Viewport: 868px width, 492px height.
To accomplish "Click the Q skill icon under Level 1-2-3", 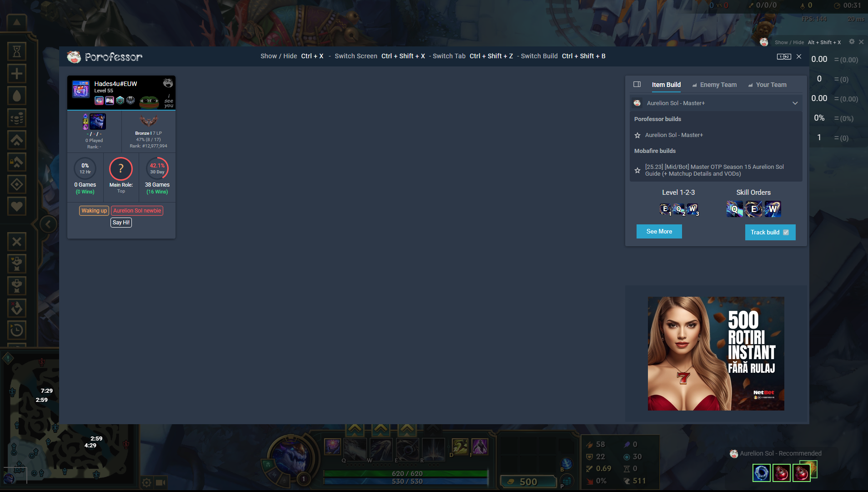I will [x=678, y=209].
